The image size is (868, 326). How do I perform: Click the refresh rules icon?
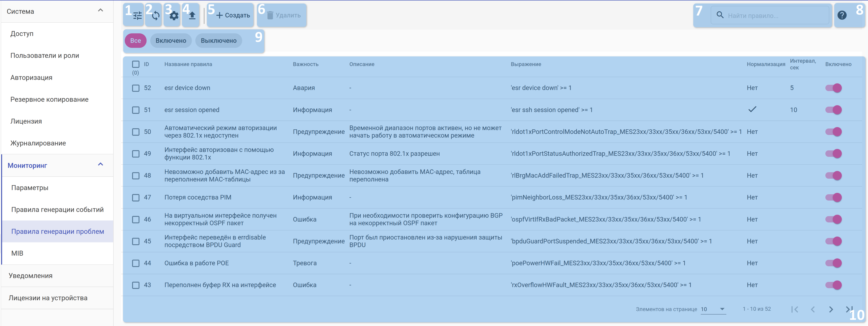(x=155, y=16)
